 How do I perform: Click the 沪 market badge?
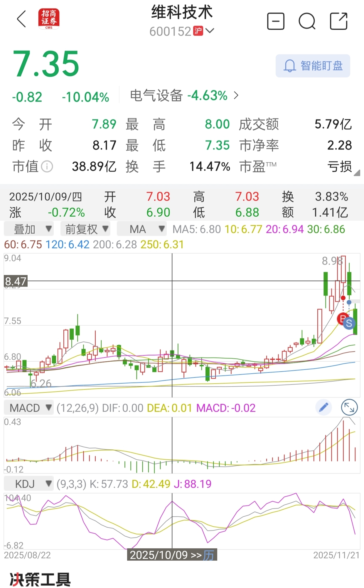(x=198, y=31)
